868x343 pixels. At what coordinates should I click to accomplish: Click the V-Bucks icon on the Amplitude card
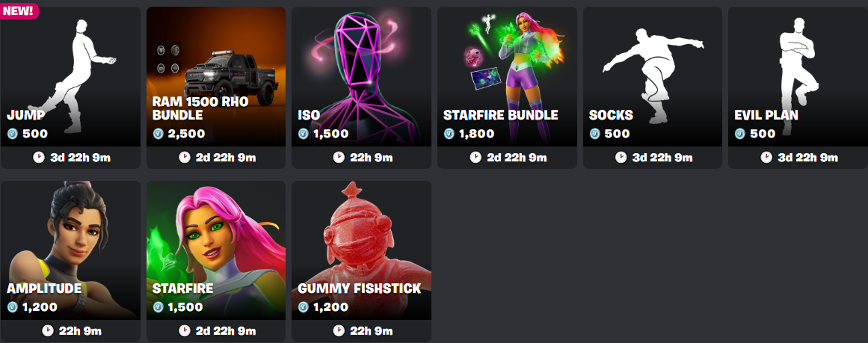click(x=12, y=307)
